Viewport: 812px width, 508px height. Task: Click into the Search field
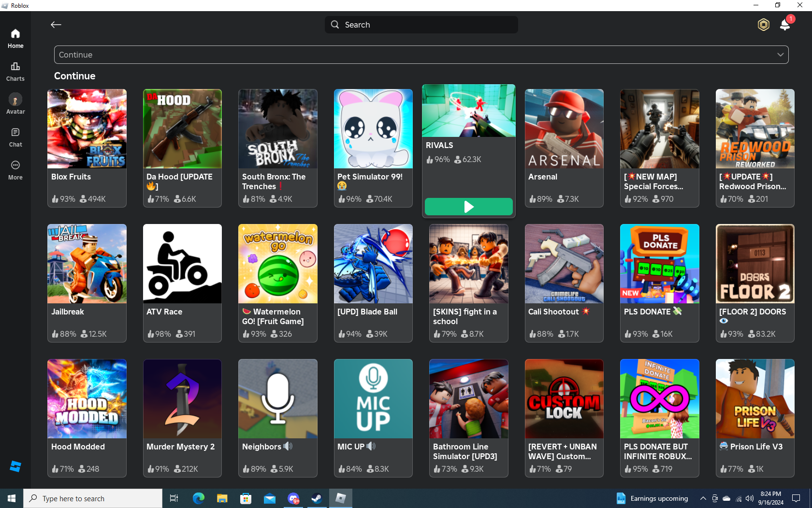click(x=421, y=25)
